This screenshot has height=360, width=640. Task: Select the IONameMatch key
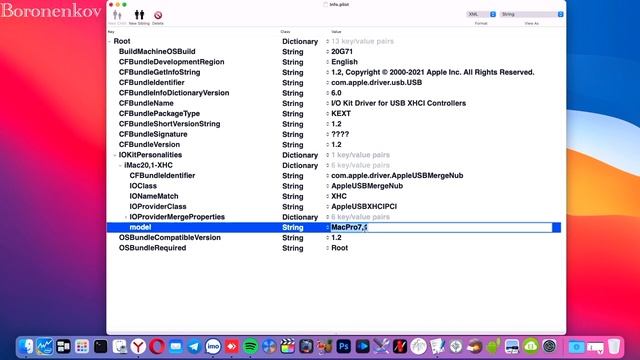[x=154, y=196]
